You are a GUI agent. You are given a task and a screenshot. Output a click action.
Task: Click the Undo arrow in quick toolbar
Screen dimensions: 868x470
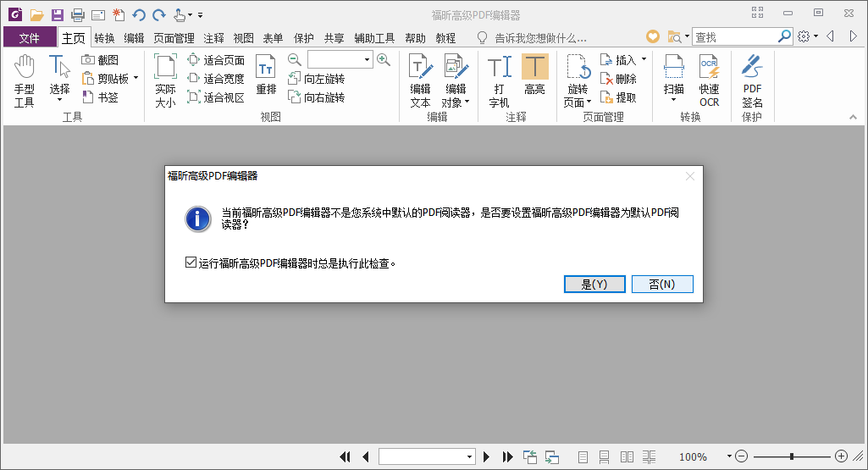tap(139, 15)
